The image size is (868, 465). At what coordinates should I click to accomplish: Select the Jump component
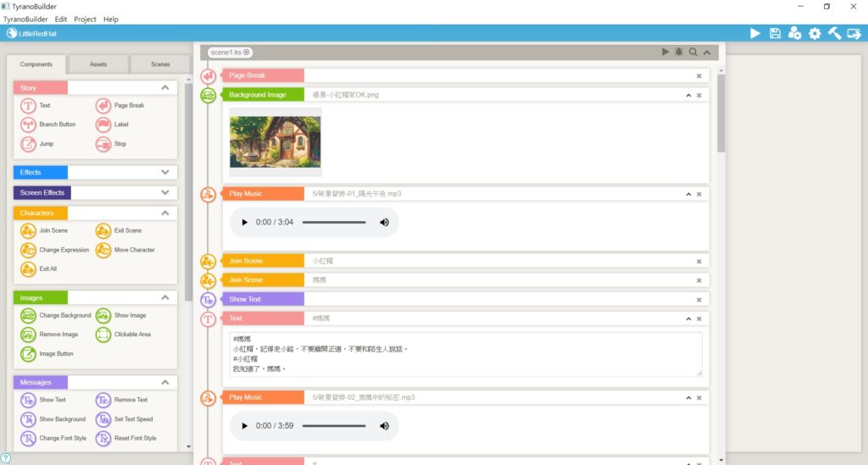tap(37, 144)
